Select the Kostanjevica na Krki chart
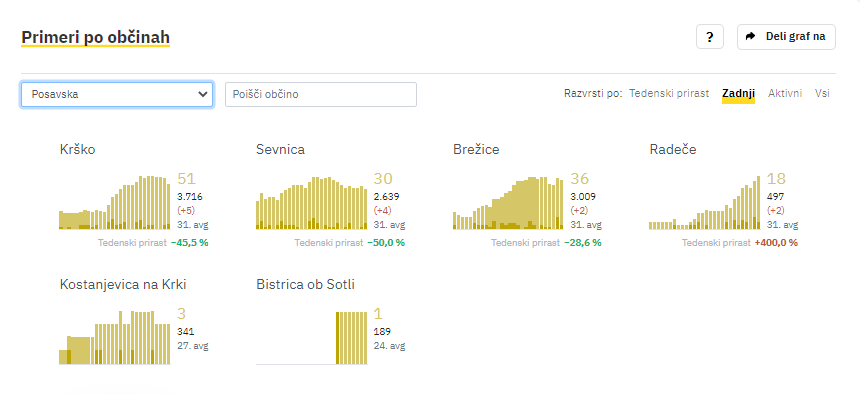This screenshot has width=860, height=394. coord(115,337)
